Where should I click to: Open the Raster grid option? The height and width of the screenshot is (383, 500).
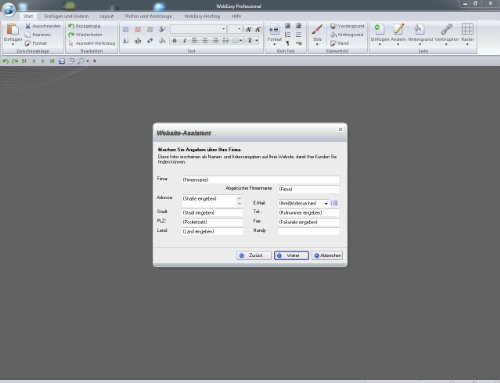click(467, 33)
